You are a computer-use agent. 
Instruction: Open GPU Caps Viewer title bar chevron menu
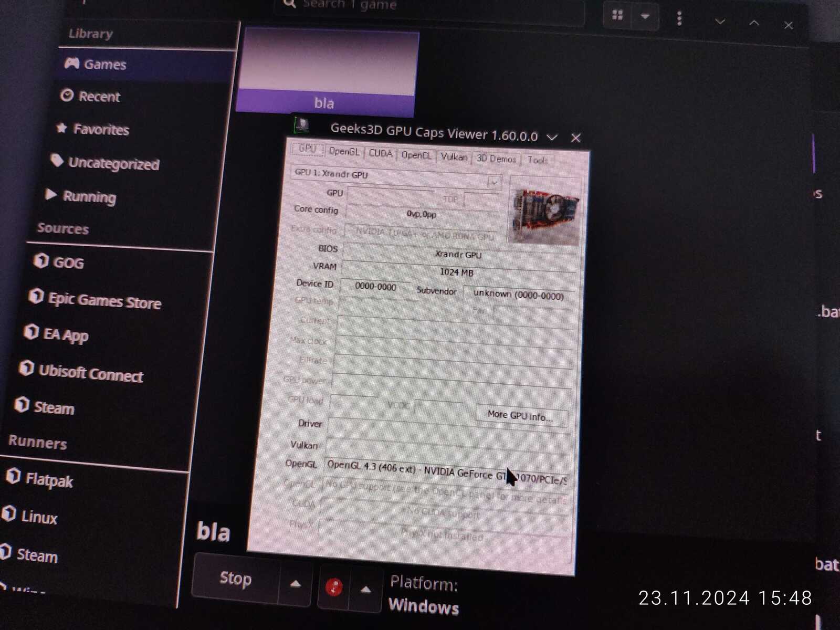point(552,137)
